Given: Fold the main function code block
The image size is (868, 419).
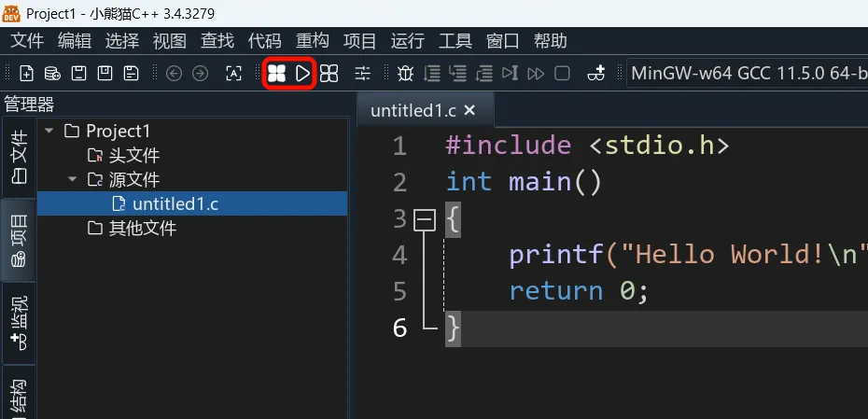Looking at the screenshot, I should click(x=425, y=219).
